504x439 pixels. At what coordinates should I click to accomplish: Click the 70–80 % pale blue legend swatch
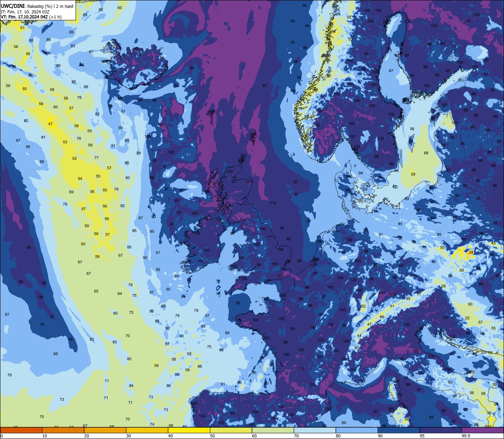click(x=315, y=430)
